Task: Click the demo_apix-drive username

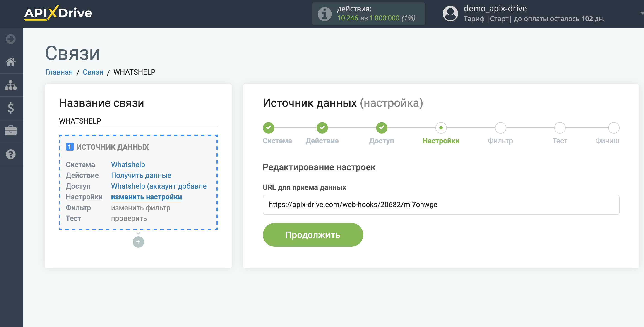Action: (495, 9)
